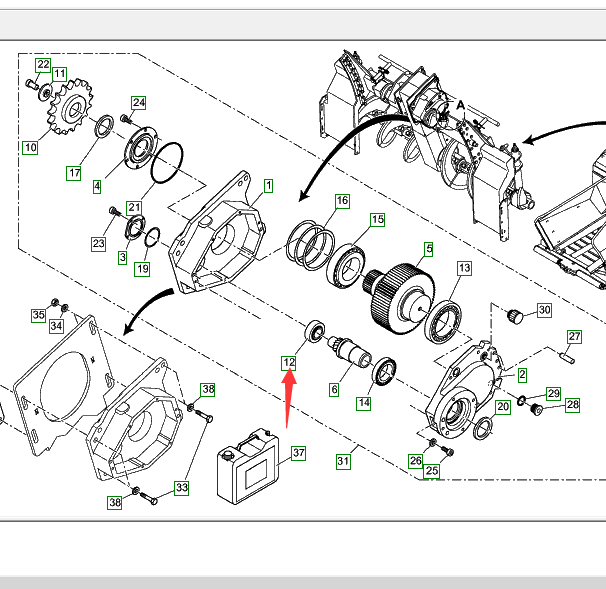Image resolution: width=606 pixels, height=589 pixels.
Task: Select callout label 37 beside oil canister
Action: [x=298, y=453]
